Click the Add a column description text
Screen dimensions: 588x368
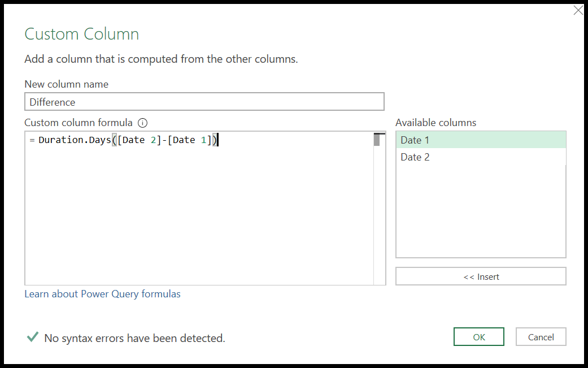[161, 59]
